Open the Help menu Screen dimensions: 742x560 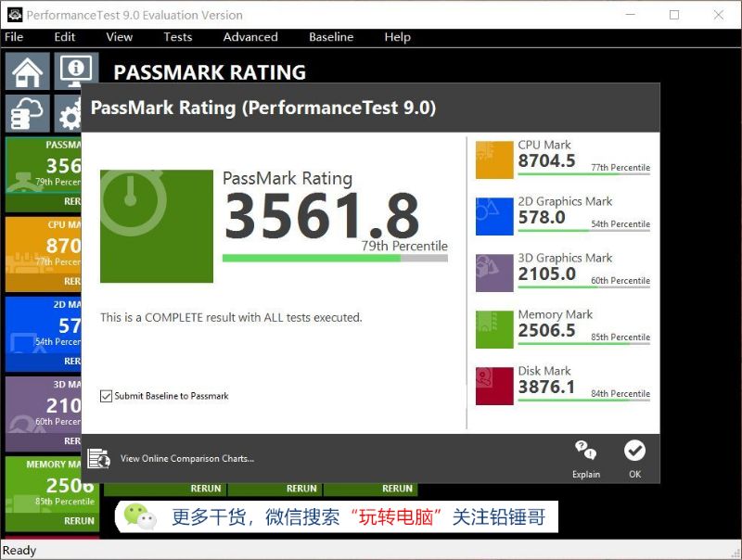coord(397,37)
